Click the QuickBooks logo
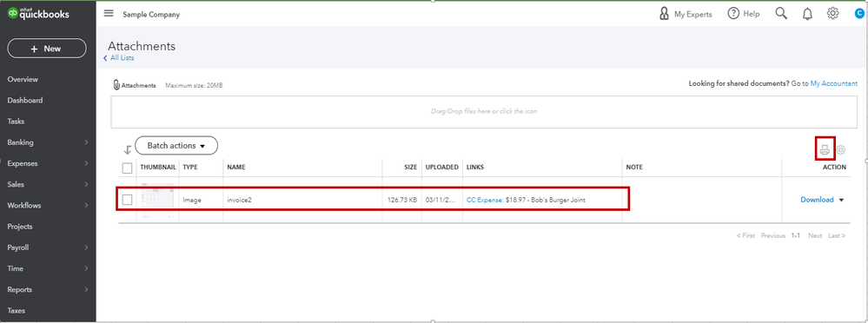 point(38,13)
